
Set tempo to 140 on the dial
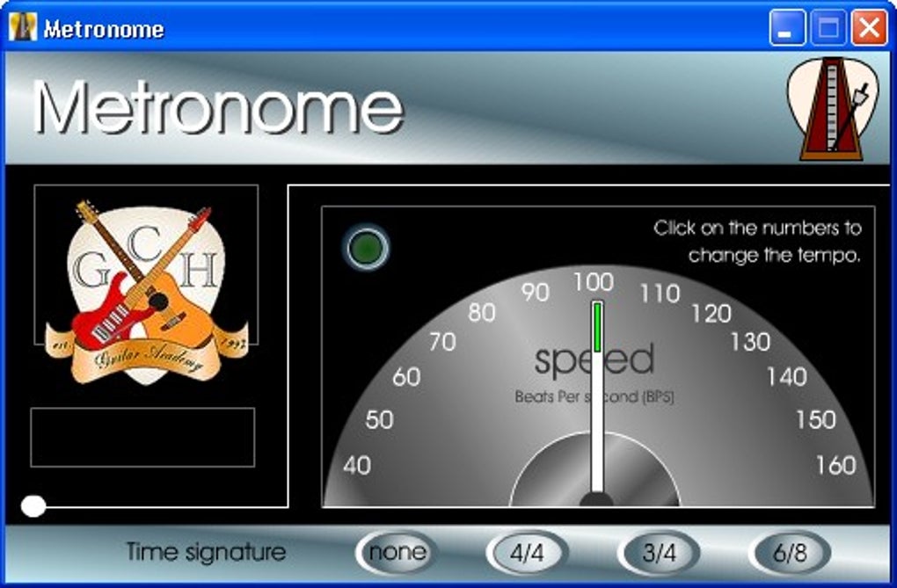787,377
